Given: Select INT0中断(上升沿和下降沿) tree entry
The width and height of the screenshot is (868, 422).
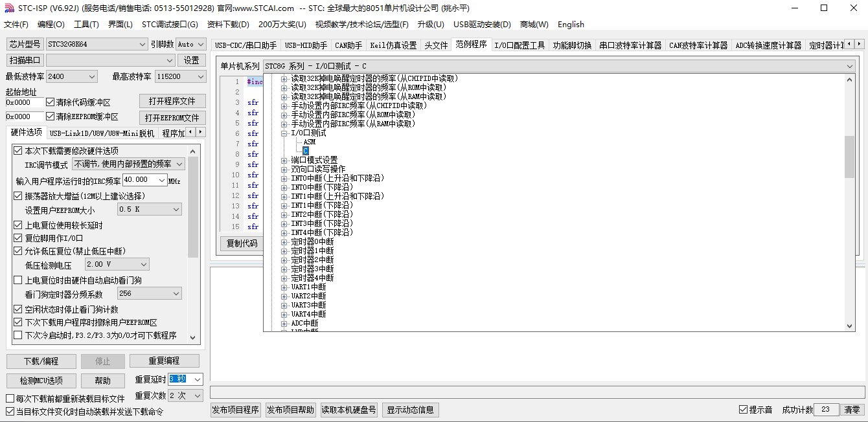Looking at the screenshot, I should click(337, 178).
